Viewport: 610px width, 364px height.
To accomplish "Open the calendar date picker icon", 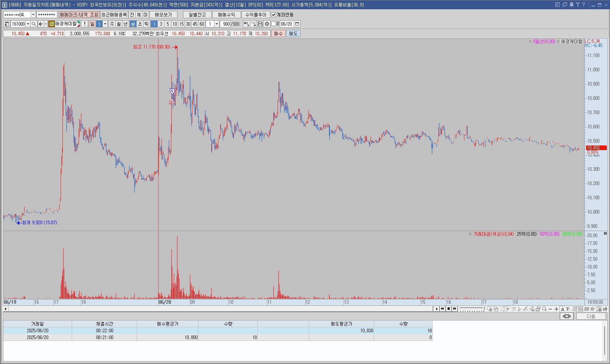I will coord(297,24).
